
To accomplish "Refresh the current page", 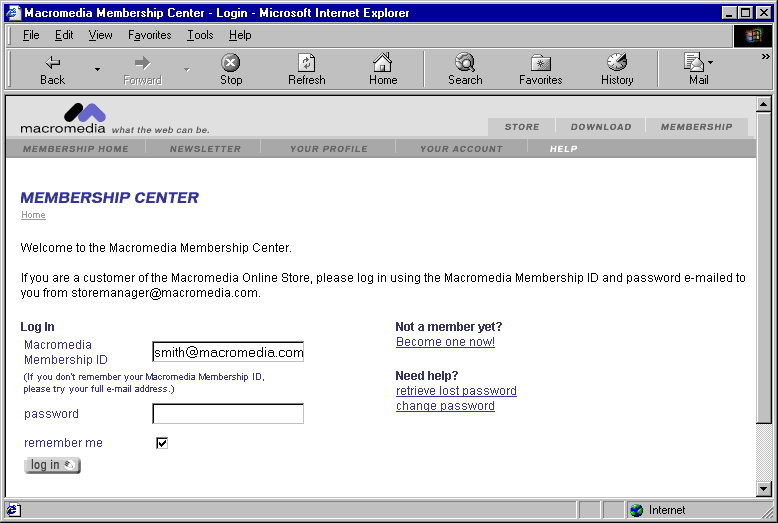I will point(307,70).
